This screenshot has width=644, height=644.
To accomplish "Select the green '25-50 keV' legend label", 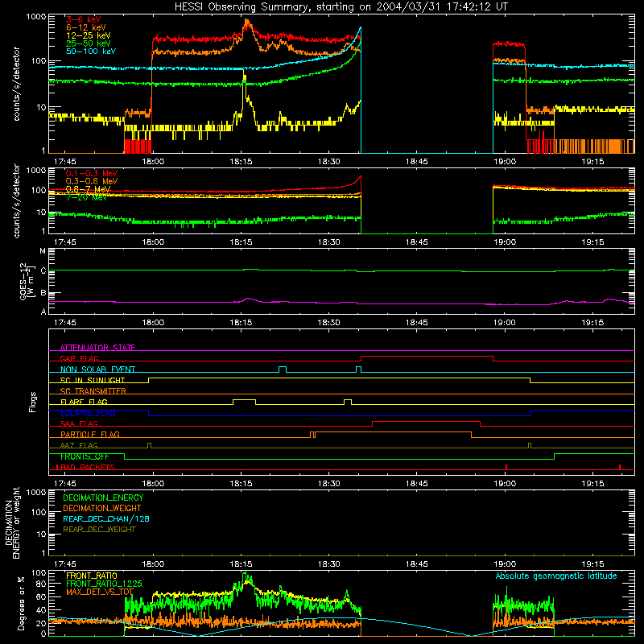I will pyautogui.click(x=89, y=43).
